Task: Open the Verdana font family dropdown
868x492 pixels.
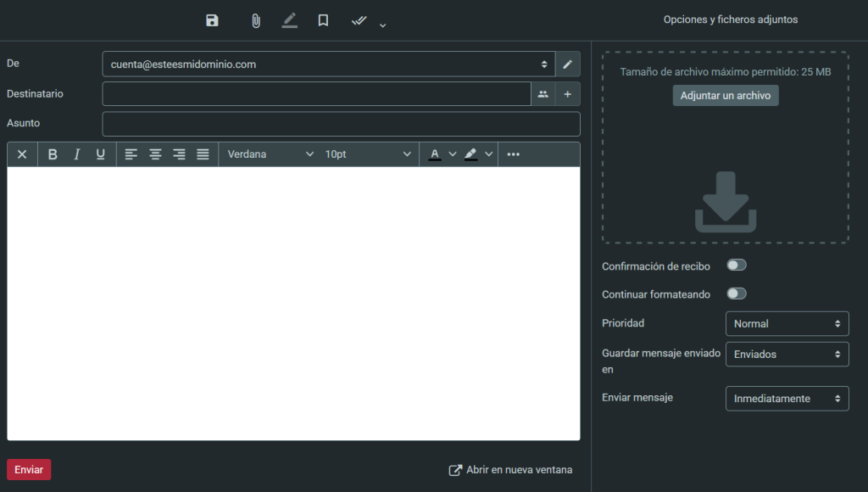Action: coord(270,154)
